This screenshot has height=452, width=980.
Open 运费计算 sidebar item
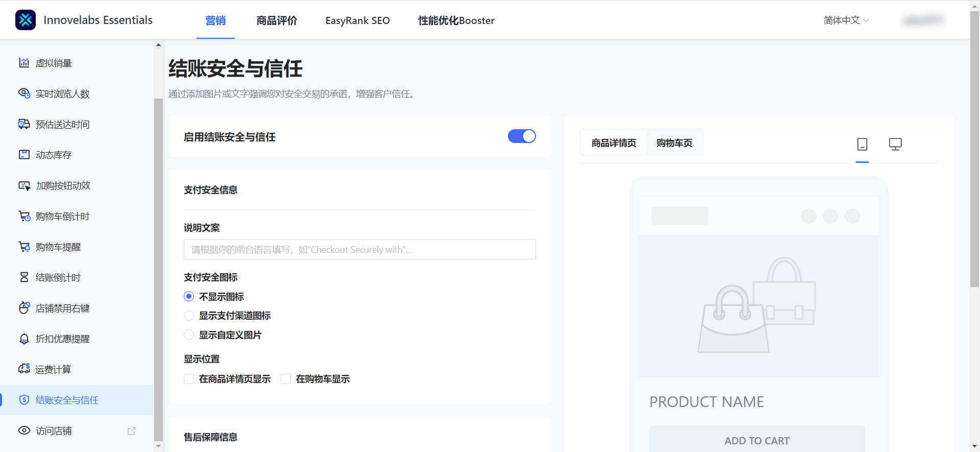click(x=77, y=369)
